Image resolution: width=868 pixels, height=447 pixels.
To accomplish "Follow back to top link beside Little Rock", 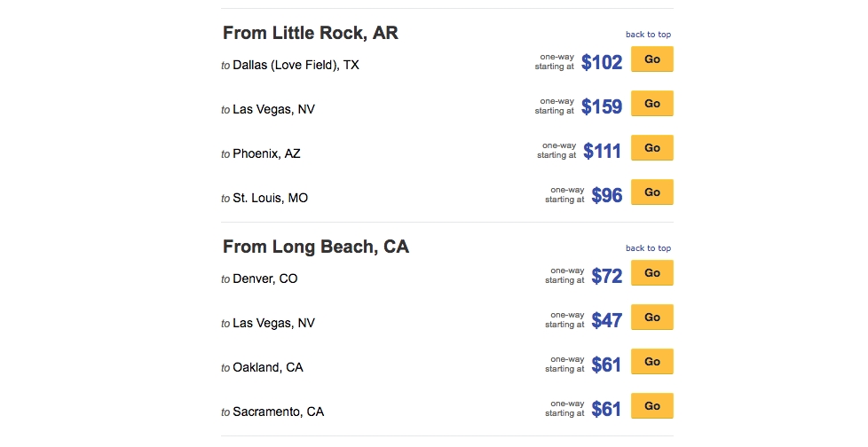I will pos(648,35).
